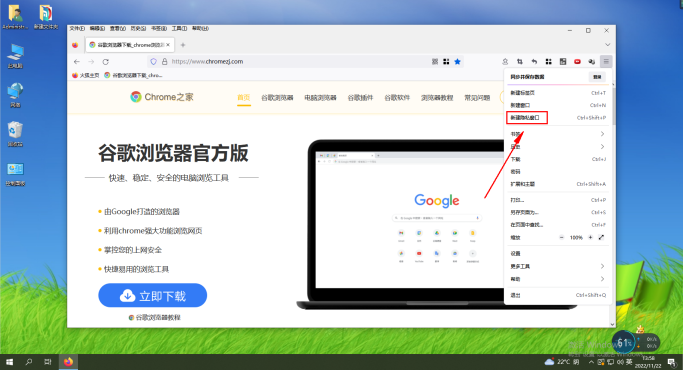
Task: Close the chromezj.com tab
Action: [x=168, y=45]
